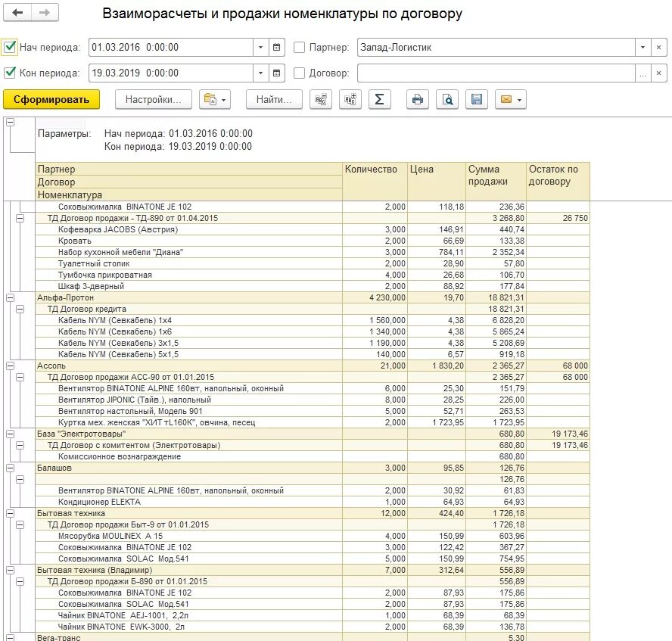This screenshot has height=641, width=672.
Task: Select Кофеварка JACOBS (Австрия) row
Action: click(313, 229)
